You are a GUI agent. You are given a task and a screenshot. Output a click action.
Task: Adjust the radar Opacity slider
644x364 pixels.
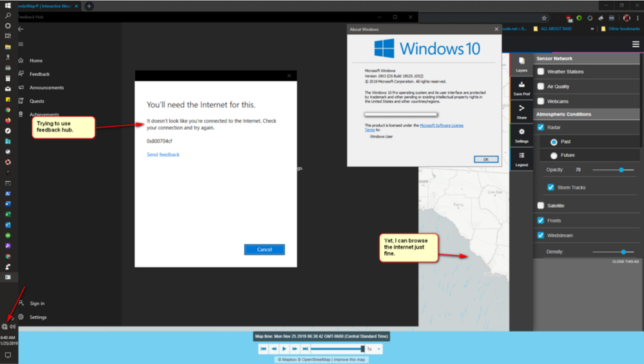(613, 170)
